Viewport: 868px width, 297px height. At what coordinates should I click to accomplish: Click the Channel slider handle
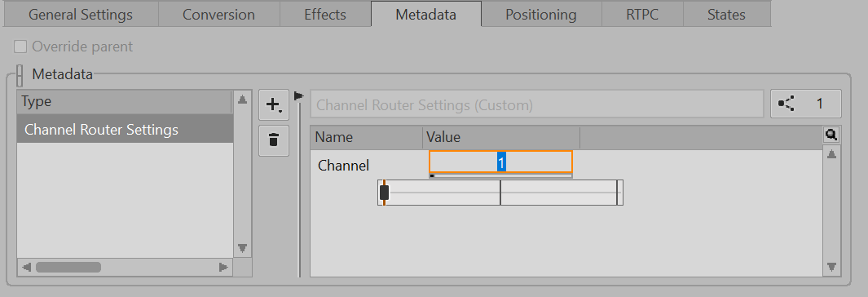click(x=384, y=193)
